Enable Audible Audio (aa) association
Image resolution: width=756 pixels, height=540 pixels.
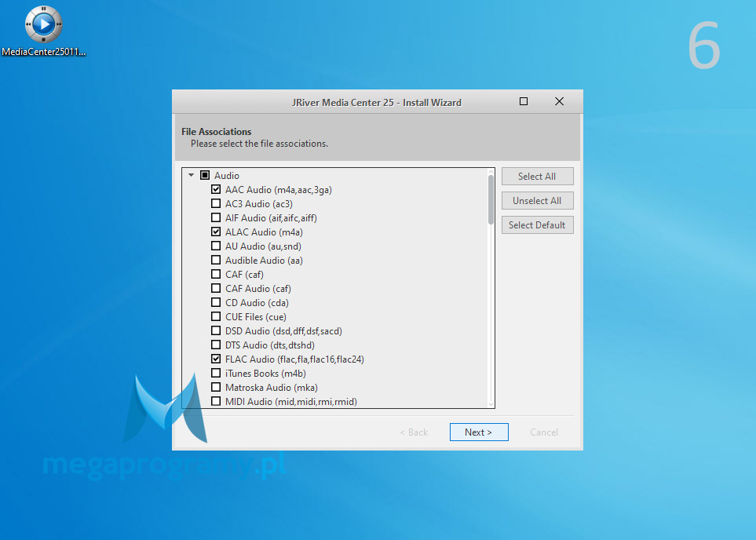pos(216,260)
